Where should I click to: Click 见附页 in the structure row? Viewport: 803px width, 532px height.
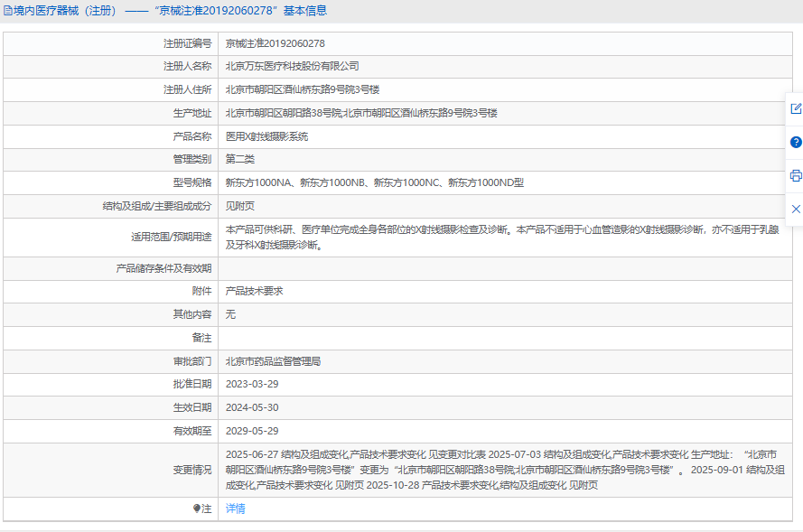pos(239,206)
